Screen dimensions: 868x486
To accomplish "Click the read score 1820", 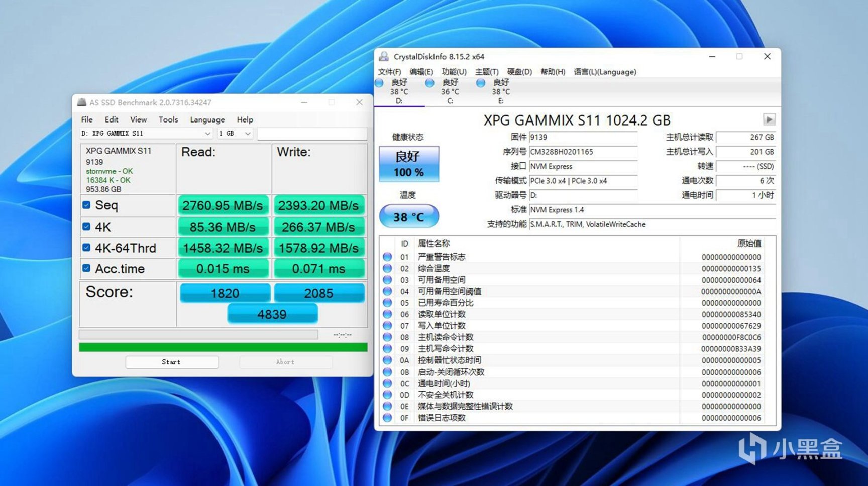I will coord(225,293).
